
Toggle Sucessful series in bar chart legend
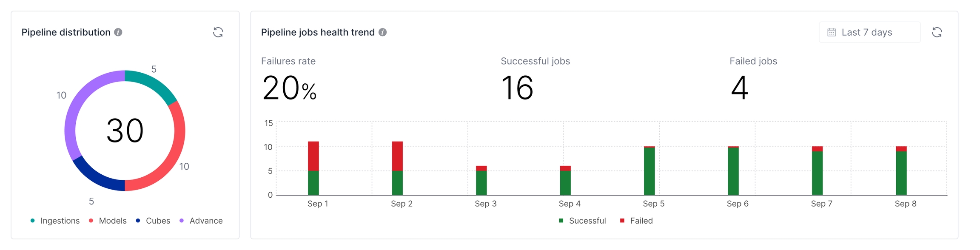(583, 221)
